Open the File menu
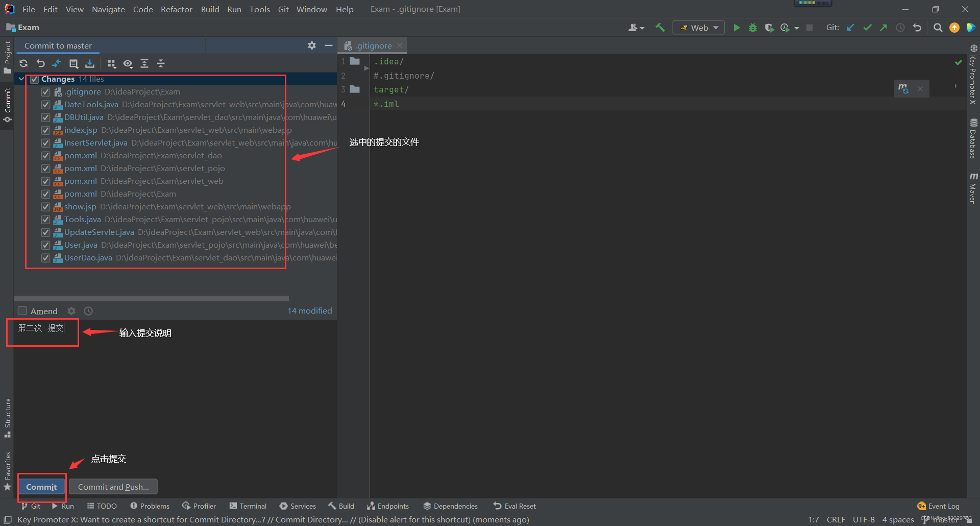 tap(29, 9)
